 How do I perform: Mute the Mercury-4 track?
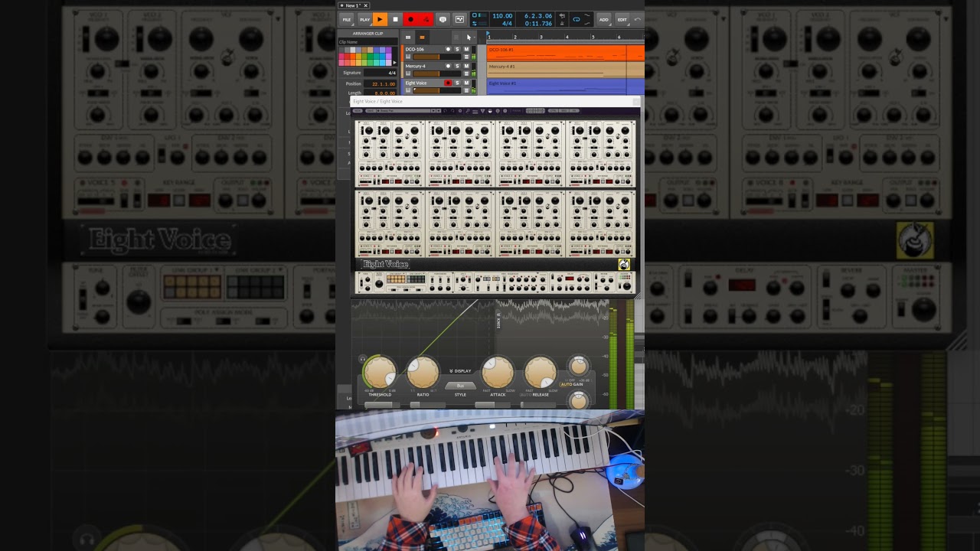tap(466, 66)
